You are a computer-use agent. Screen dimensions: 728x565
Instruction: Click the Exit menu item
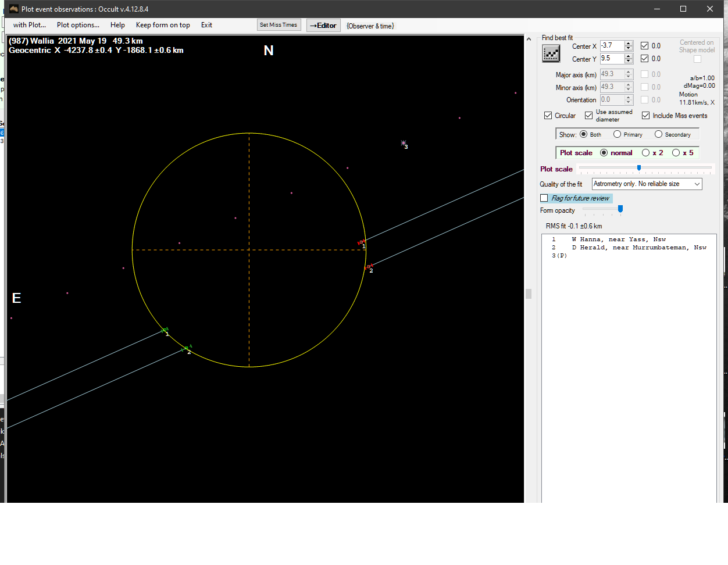(x=206, y=25)
